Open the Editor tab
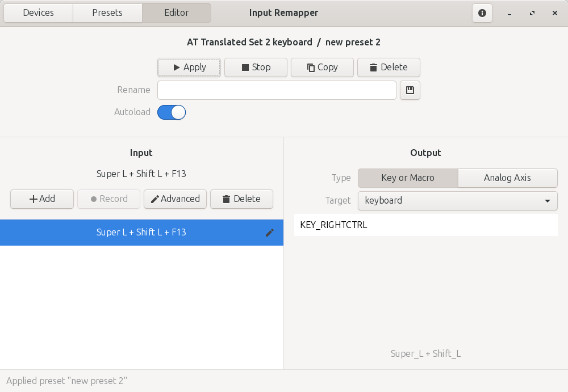This screenshot has height=392, width=568. click(176, 12)
